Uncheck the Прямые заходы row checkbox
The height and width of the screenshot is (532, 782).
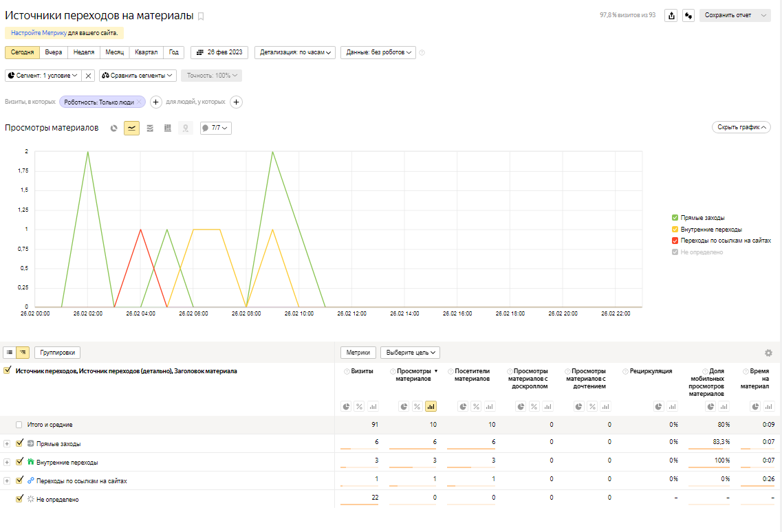pyautogui.click(x=19, y=443)
